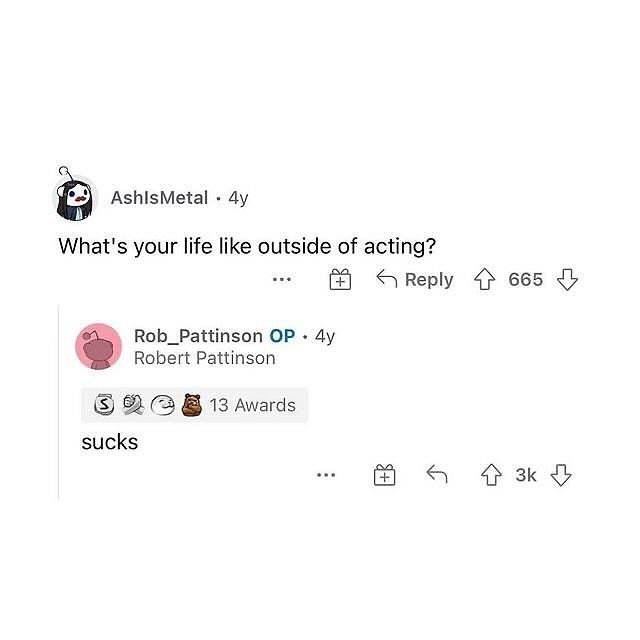
Task: Give an award to AshIsMetal's comment
Action: coord(340,280)
